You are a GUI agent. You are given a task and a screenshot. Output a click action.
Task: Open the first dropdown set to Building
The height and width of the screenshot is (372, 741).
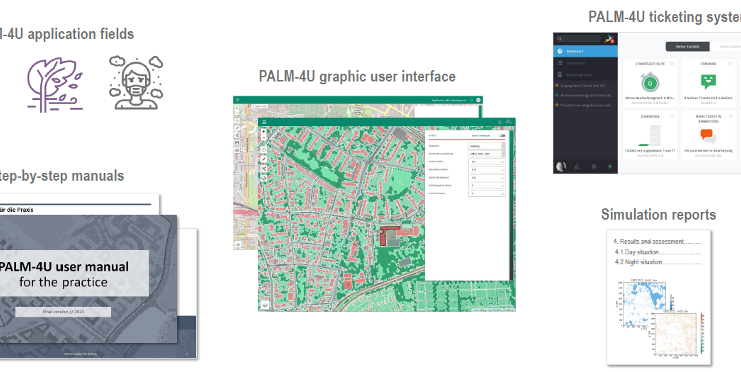[487, 146]
